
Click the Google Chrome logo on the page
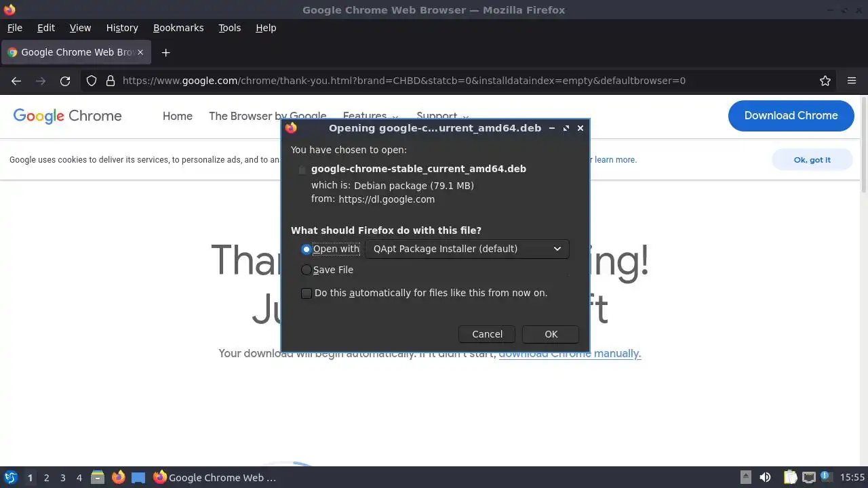67,116
